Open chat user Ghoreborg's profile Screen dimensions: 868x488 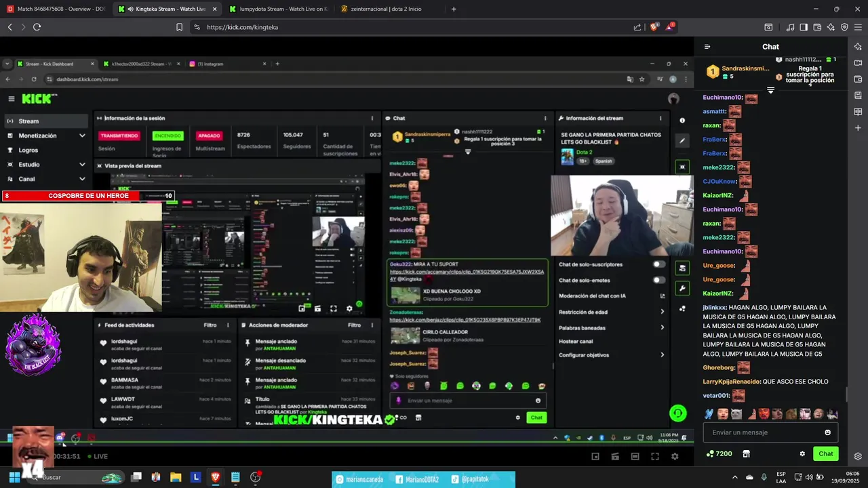tap(718, 367)
